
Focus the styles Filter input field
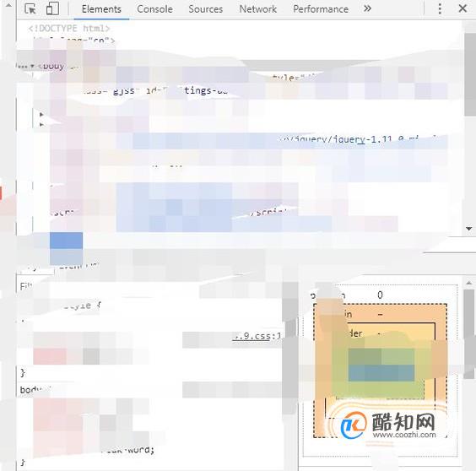click(x=149, y=286)
